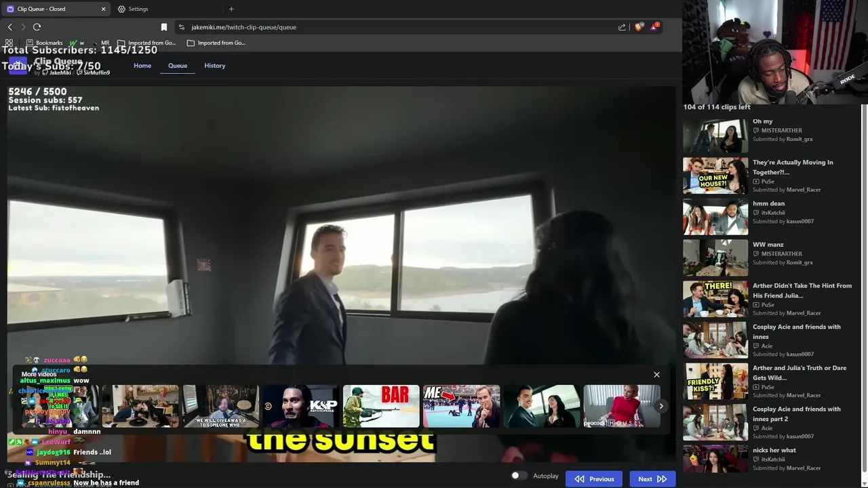Reload the page with the refresh icon
The width and height of the screenshot is (868, 488).
[37, 27]
